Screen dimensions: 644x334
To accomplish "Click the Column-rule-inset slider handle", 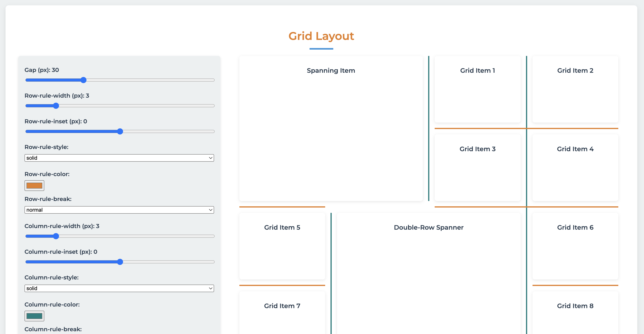I will 120,262.
